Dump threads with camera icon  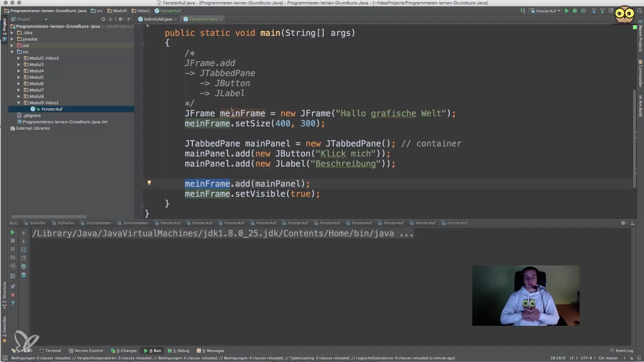pyautogui.click(x=12, y=257)
